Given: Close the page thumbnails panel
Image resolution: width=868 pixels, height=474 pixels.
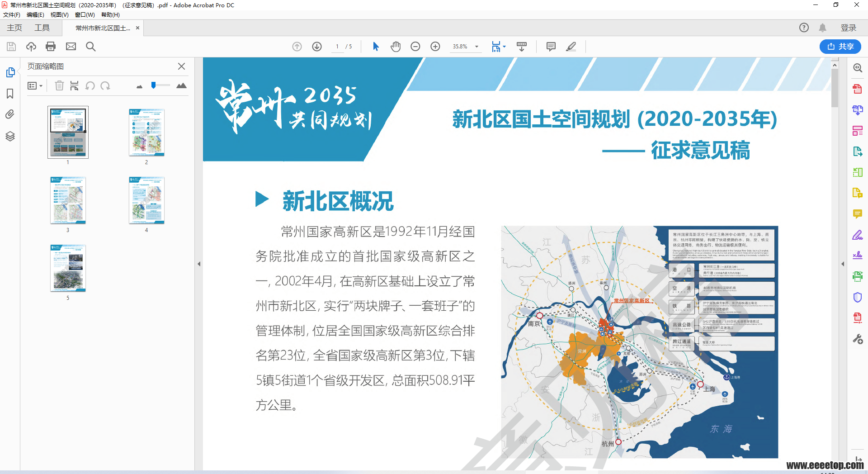Looking at the screenshot, I should pos(182,66).
